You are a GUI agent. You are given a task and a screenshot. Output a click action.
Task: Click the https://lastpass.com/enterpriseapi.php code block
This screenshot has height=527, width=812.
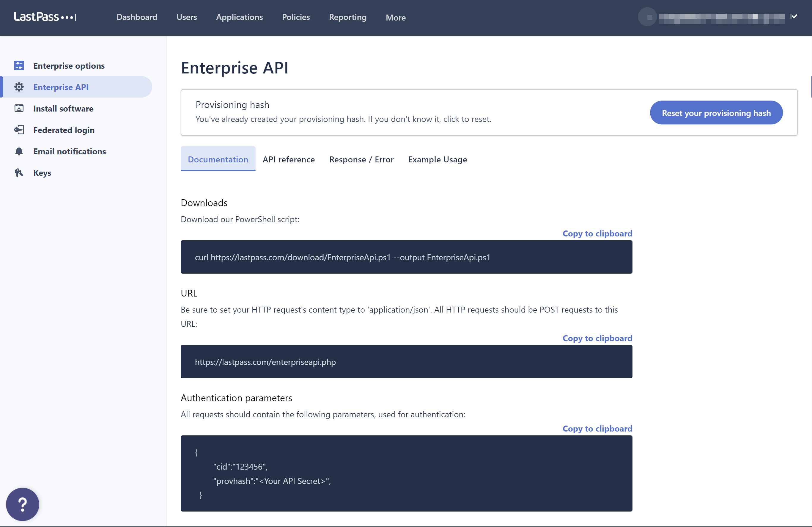click(x=406, y=362)
